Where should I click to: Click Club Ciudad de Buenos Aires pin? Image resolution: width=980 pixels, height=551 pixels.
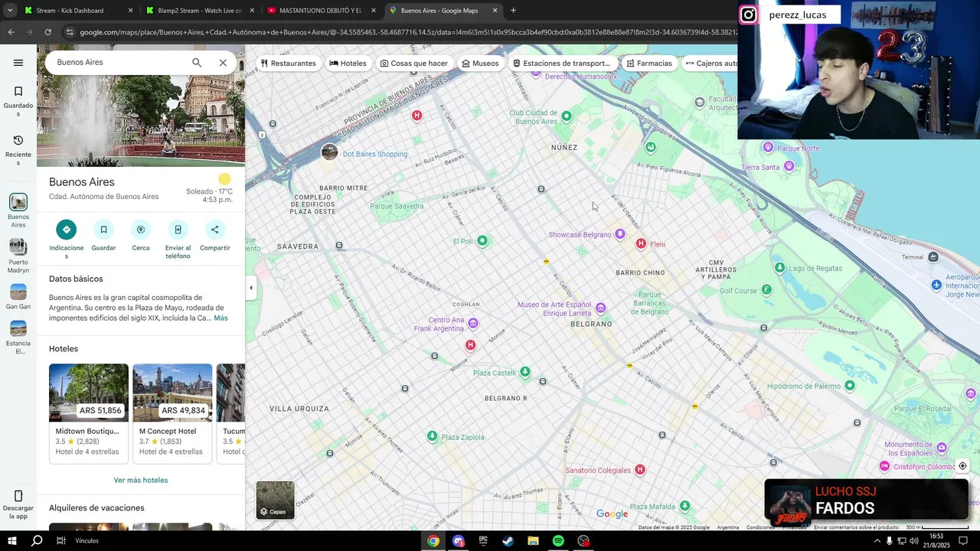[567, 116]
